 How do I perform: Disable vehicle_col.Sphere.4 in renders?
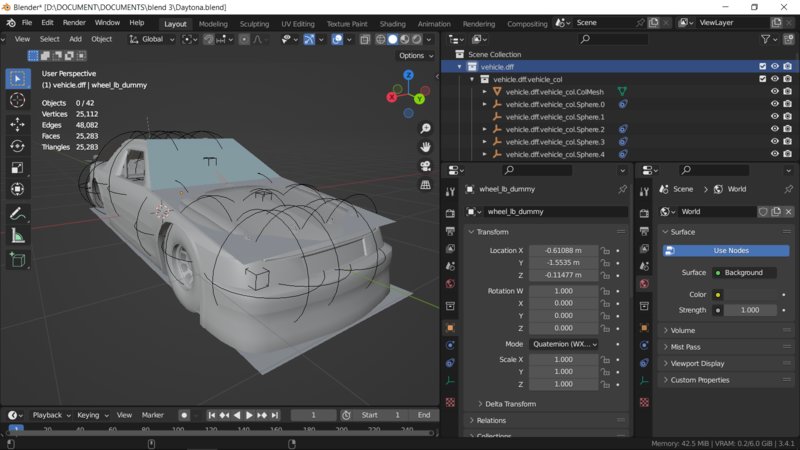coord(787,154)
